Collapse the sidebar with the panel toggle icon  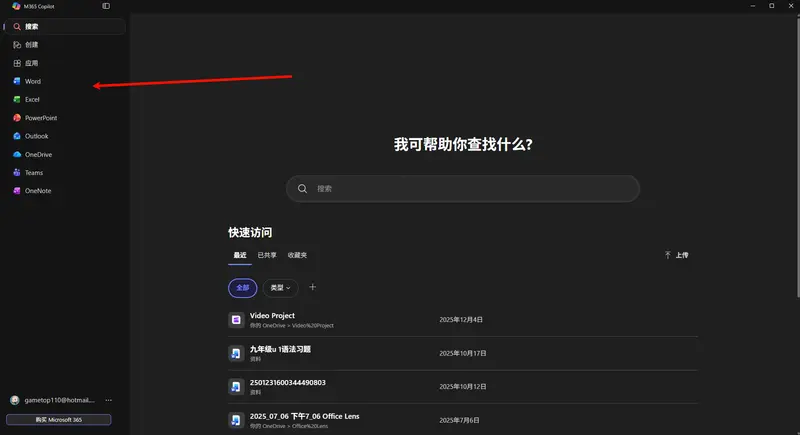[106, 6]
